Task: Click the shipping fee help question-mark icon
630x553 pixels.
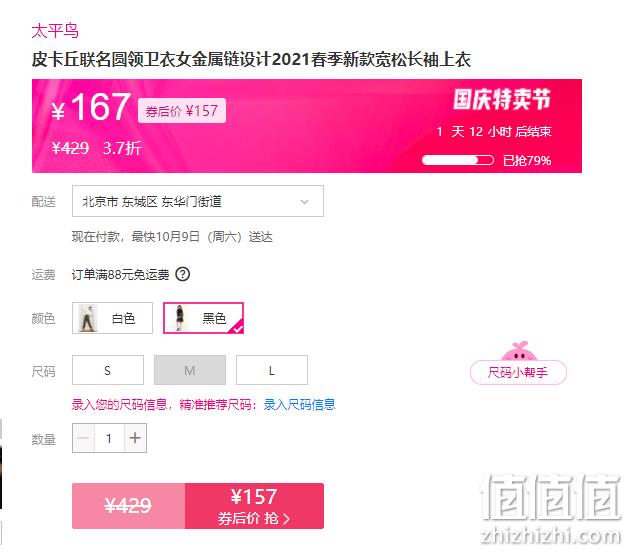Action: (183, 274)
